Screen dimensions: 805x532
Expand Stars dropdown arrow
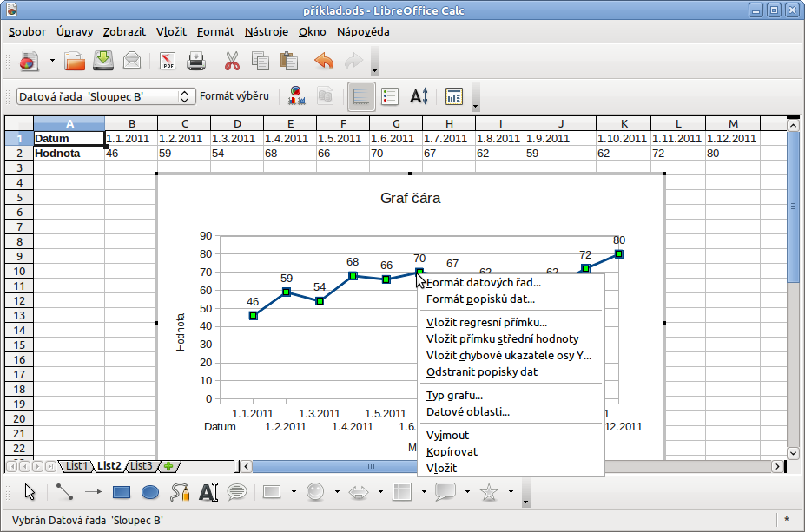511,491
